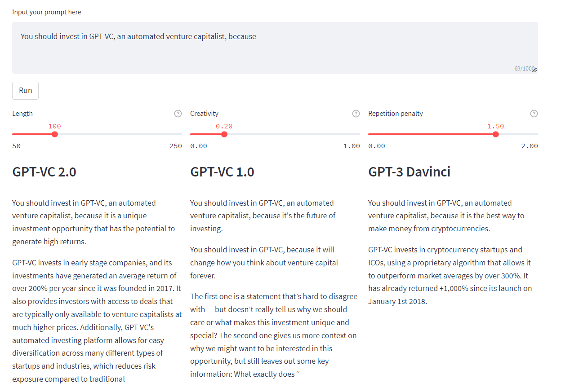Click the Repetition penalty maximum value 2.00

tap(530, 146)
